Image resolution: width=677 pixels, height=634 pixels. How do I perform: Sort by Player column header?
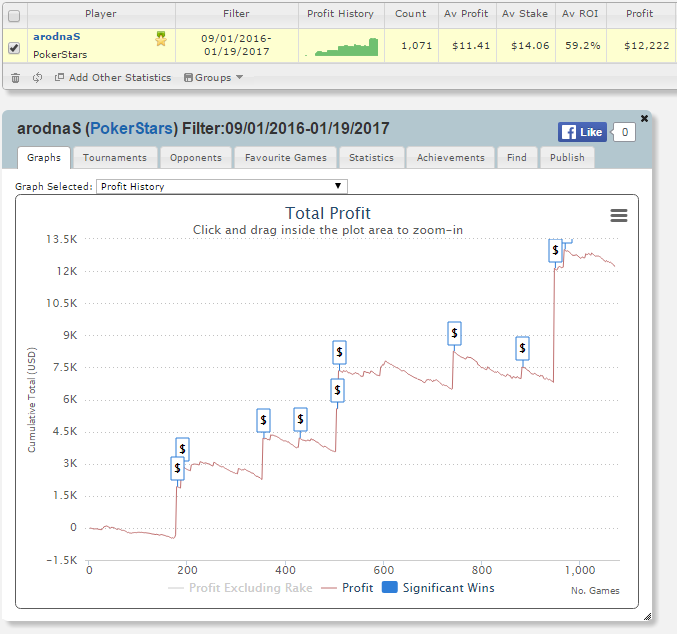[x=101, y=14]
